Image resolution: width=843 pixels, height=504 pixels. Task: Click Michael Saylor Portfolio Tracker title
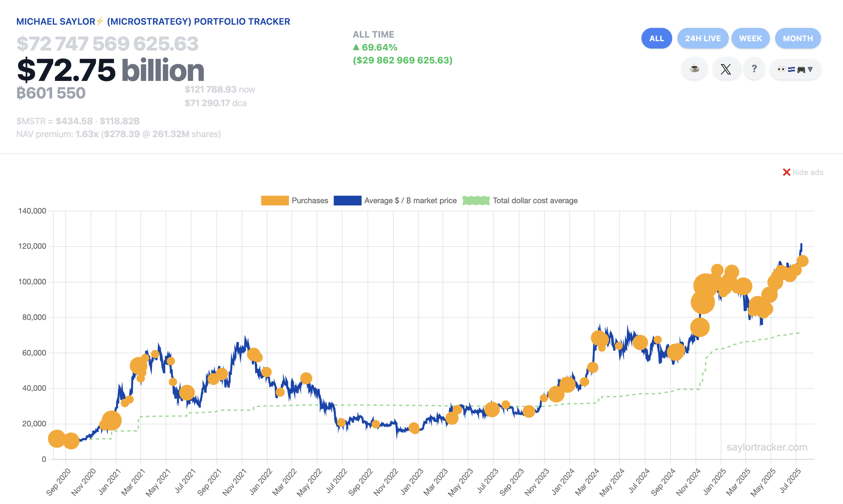tap(153, 21)
